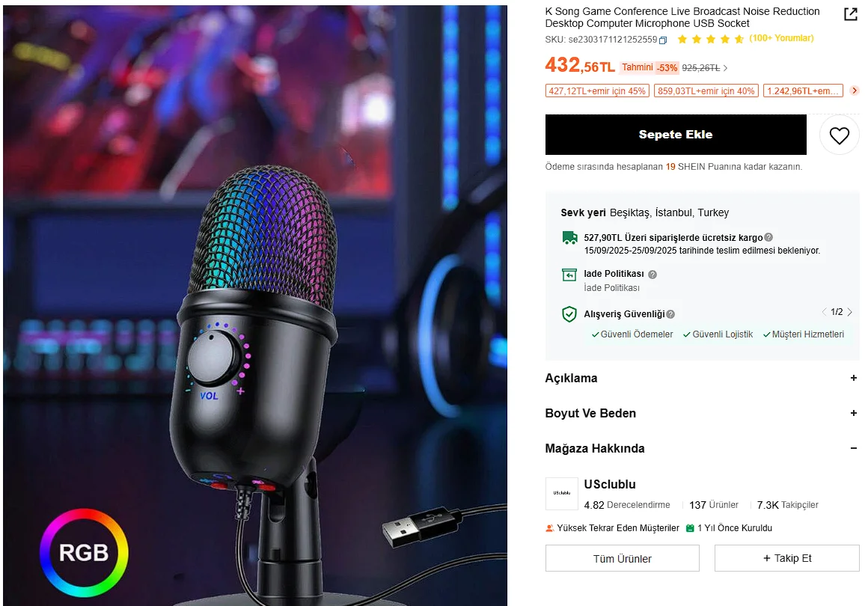868x606 pixels.
Task: Expand the Açıklama section
Action: [x=854, y=378]
